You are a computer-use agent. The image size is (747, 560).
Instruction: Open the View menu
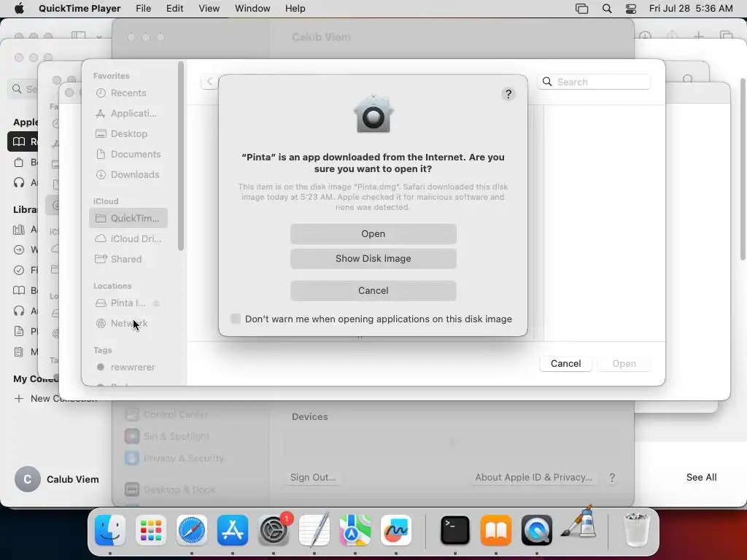click(209, 9)
